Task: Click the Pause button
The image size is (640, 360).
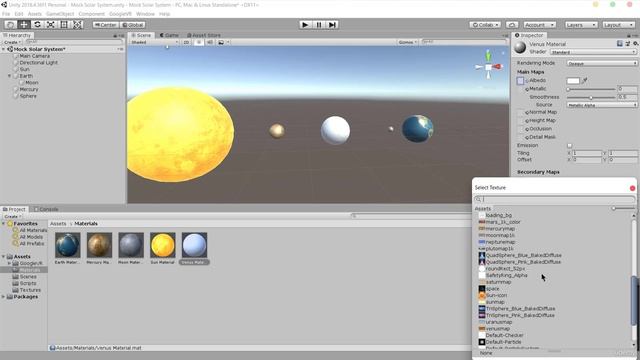Action: click(319, 24)
